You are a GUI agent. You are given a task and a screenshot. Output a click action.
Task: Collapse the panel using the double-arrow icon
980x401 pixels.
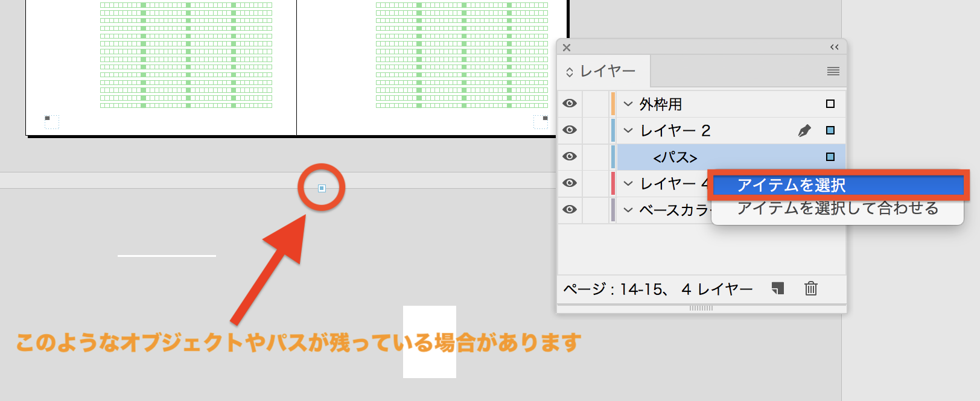point(834,47)
